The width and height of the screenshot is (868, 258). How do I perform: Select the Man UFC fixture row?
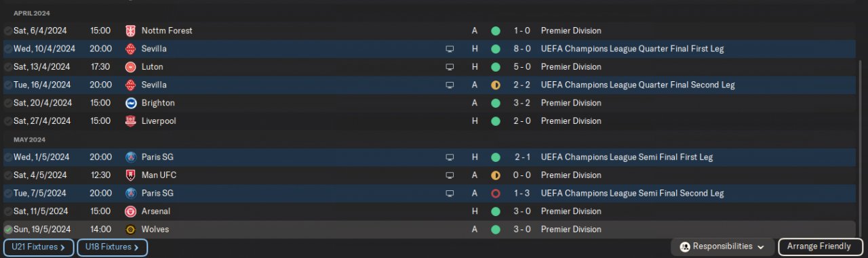434,175
